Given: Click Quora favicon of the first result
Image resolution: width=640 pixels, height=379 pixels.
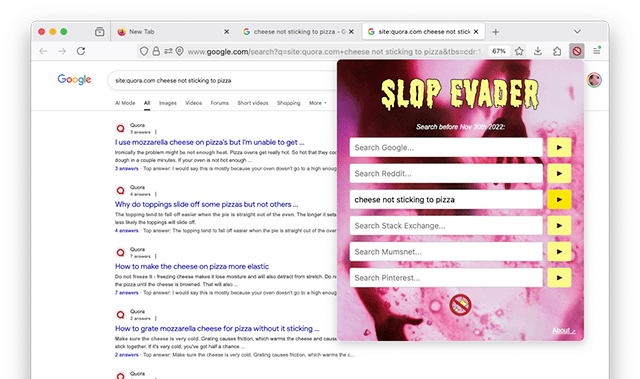Looking at the screenshot, I should pos(120,129).
